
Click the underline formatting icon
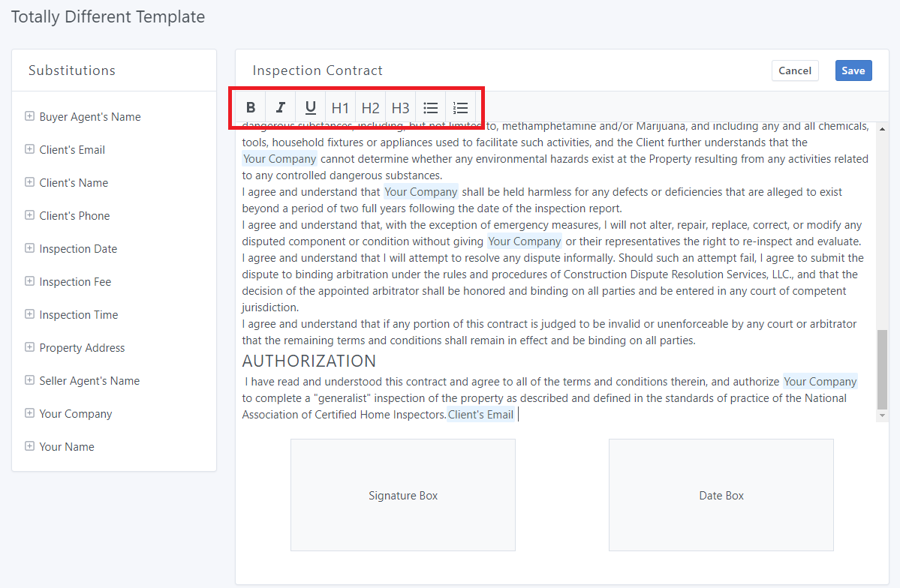click(x=311, y=107)
